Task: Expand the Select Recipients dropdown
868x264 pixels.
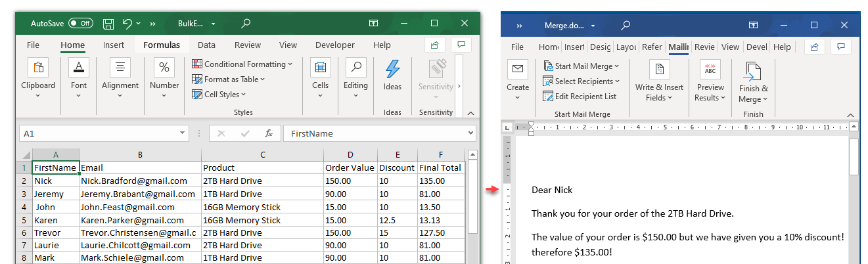Action: (582, 81)
